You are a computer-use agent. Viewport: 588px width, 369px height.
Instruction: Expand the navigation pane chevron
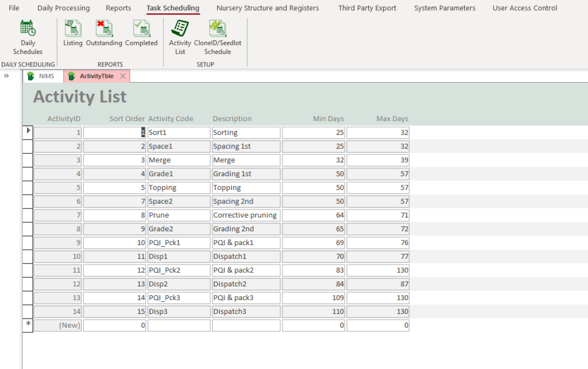7,76
